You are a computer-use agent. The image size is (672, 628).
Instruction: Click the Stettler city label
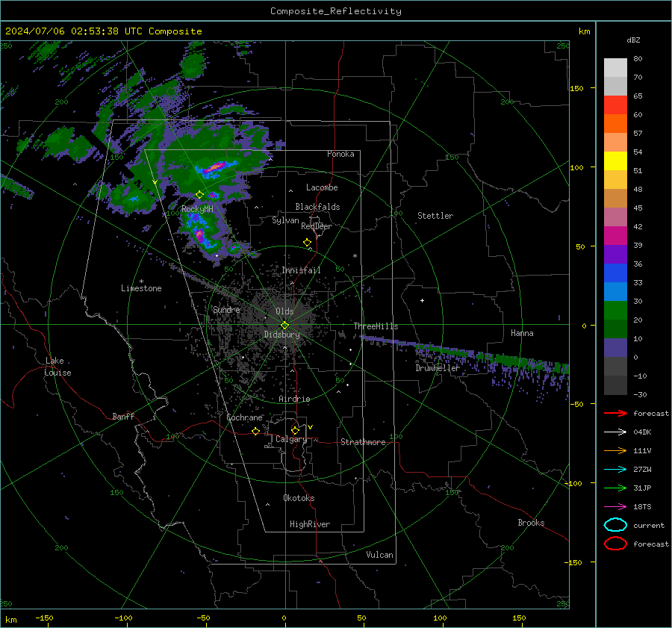(x=435, y=216)
